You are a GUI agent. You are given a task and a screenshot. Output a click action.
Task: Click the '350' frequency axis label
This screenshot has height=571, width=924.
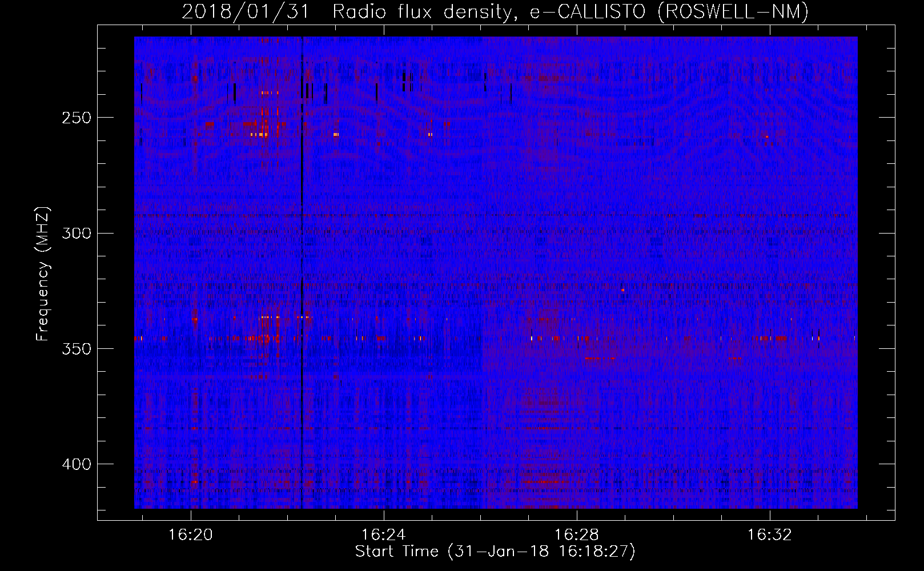pyautogui.click(x=77, y=349)
